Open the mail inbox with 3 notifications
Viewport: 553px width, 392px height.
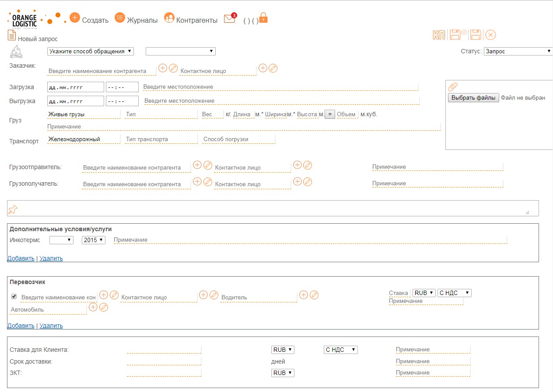(230, 18)
